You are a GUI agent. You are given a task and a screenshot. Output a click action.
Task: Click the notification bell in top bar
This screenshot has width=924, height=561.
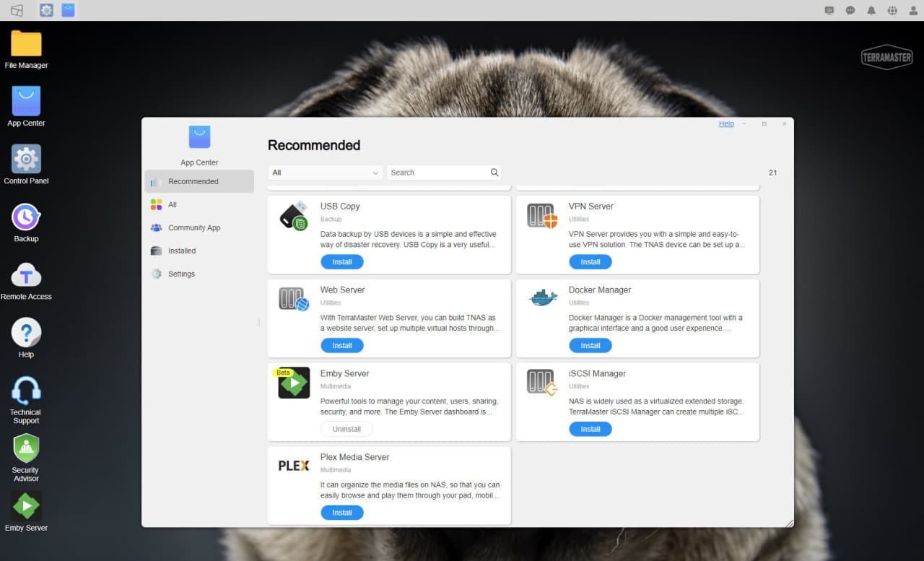click(x=871, y=11)
